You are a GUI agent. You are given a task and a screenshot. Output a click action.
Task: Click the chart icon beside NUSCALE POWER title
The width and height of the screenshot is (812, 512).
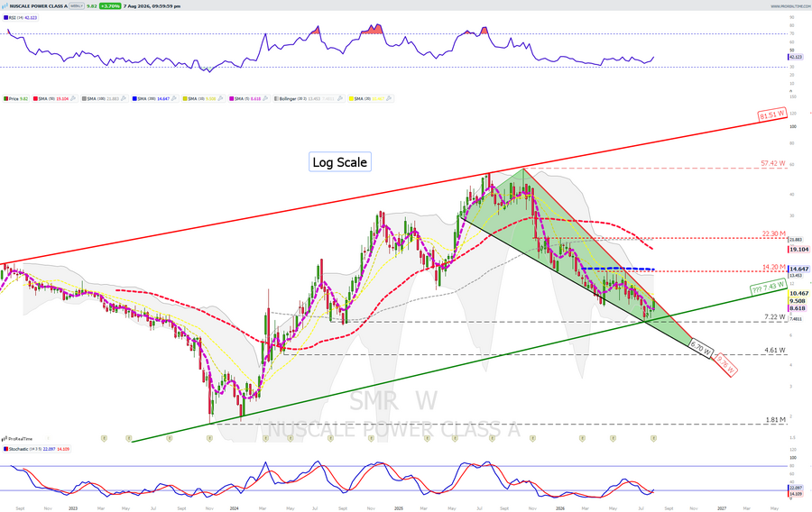pyautogui.click(x=5, y=6)
